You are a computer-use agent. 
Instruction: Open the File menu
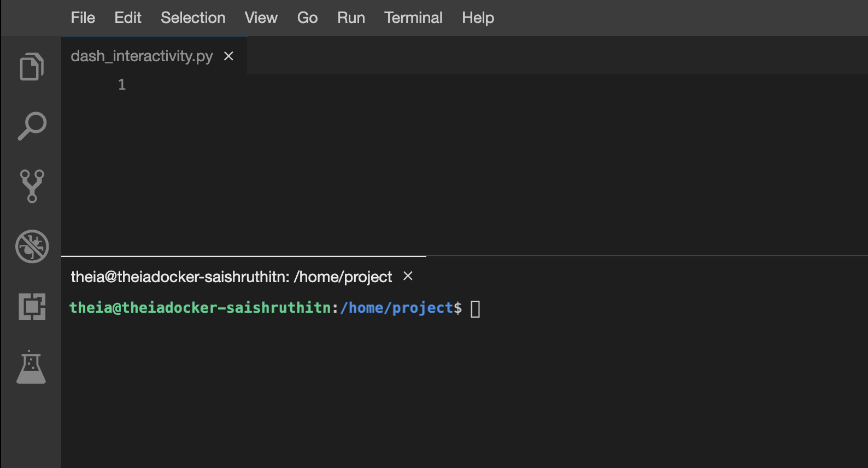[x=83, y=18]
